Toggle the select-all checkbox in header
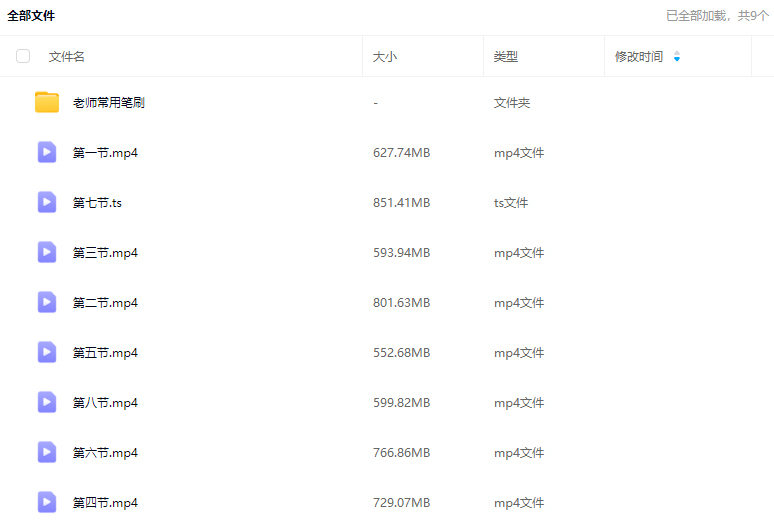This screenshot has width=774, height=530. click(23, 57)
